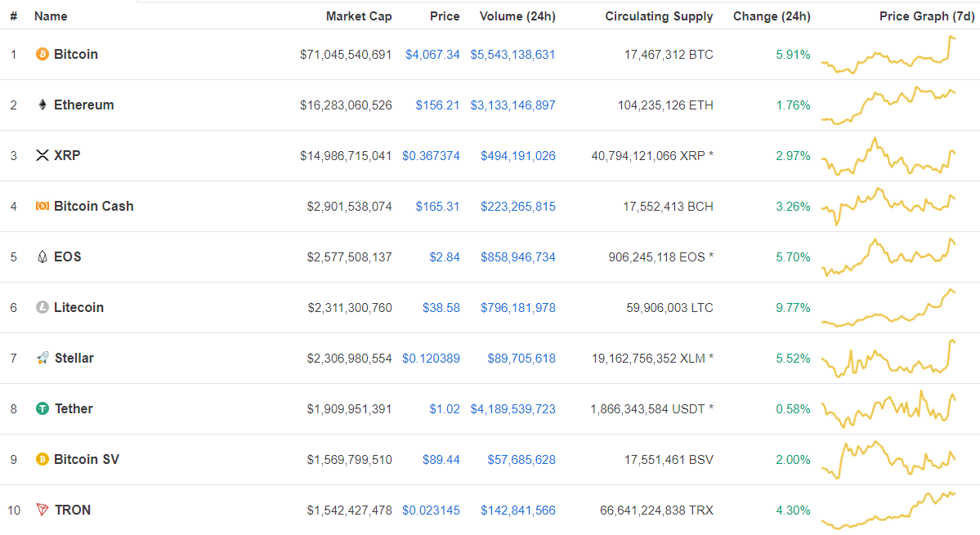
Task: Open TRON 7-day price graph
Action: [x=888, y=510]
